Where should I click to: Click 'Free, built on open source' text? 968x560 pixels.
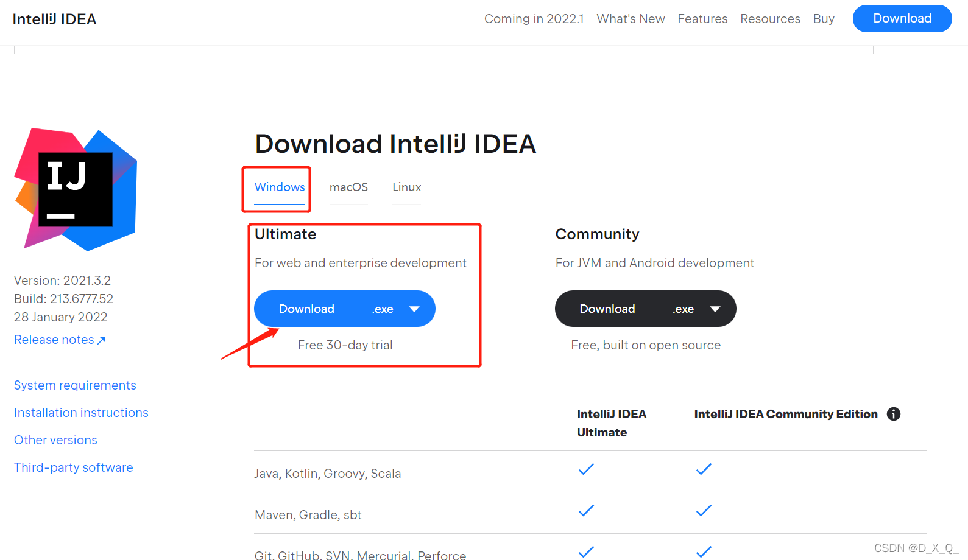(x=646, y=345)
